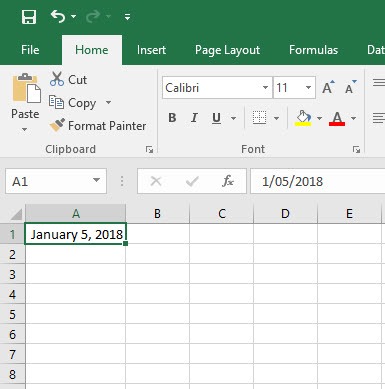Activate the Format Painter brush
The image size is (385, 389).
pyautogui.click(x=57, y=125)
